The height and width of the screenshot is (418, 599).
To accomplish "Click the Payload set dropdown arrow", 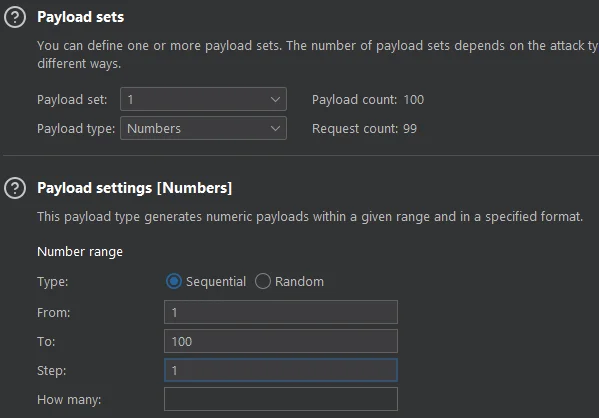I will 275,100.
